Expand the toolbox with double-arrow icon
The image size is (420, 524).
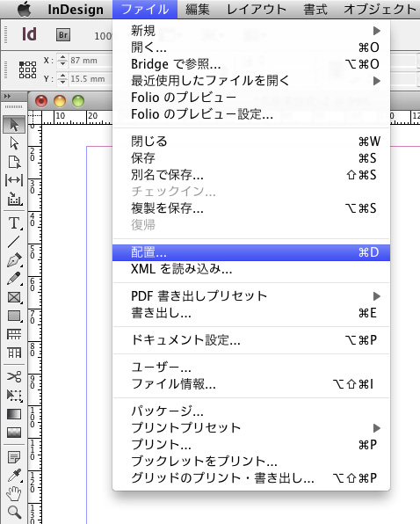7,96
